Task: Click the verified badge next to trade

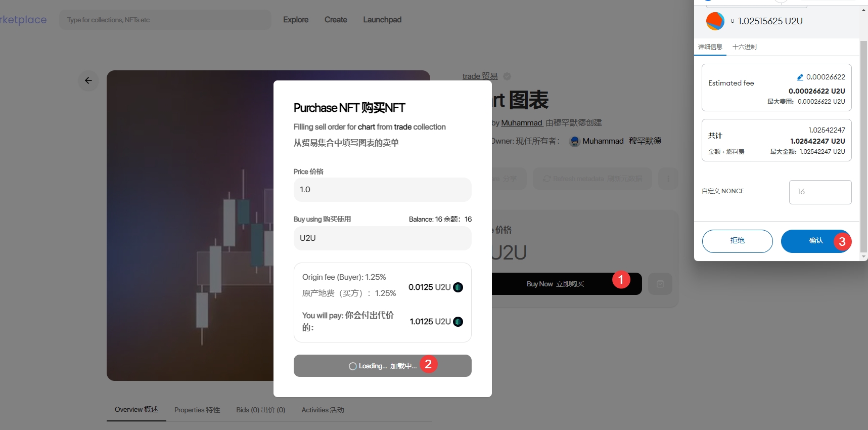Action: (x=507, y=76)
